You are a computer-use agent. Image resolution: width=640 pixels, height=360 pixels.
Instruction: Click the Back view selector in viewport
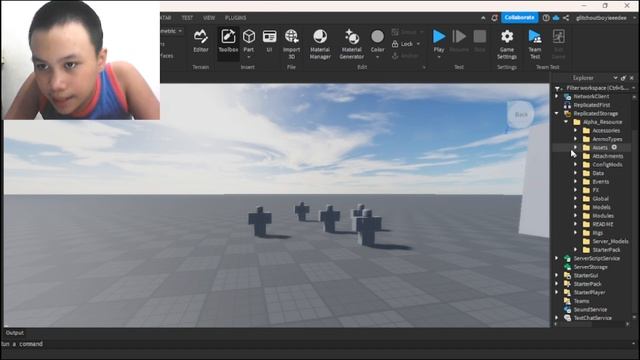click(521, 115)
